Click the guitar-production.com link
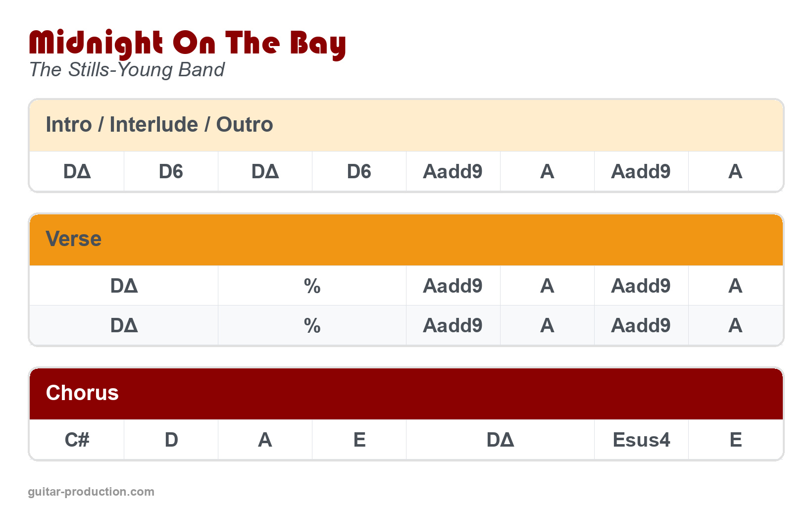This screenshot has width=812, height=510. coord(91,492)
